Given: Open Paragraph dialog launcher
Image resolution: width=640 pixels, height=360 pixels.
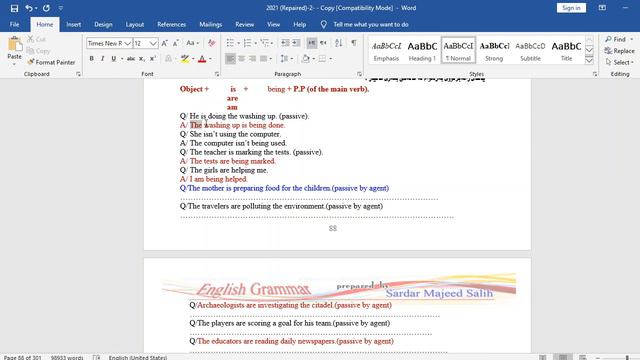Looking at the screenshot, I should point(359,74).
